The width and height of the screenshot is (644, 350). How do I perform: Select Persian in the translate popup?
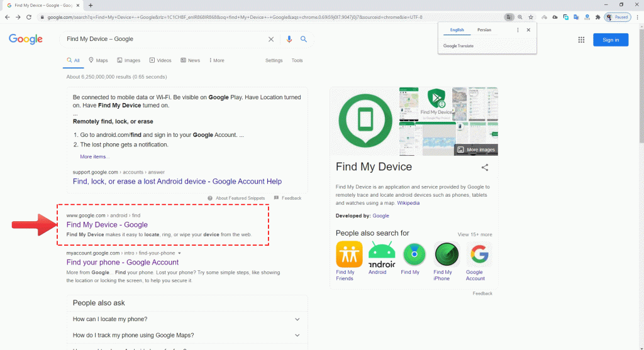tap(484, 30)
